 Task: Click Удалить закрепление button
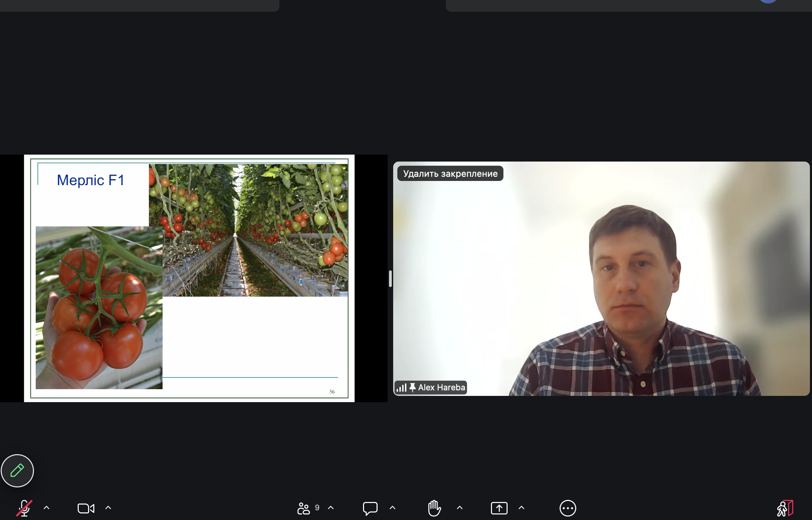tap(450, 173)
